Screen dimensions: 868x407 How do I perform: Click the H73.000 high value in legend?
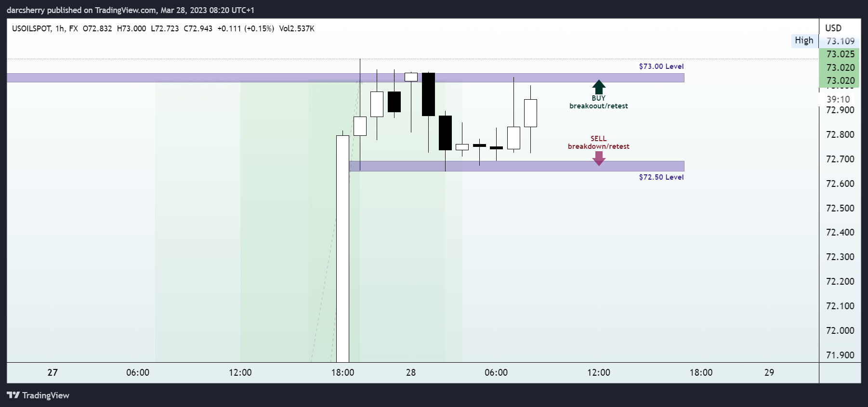pos(132,28)
